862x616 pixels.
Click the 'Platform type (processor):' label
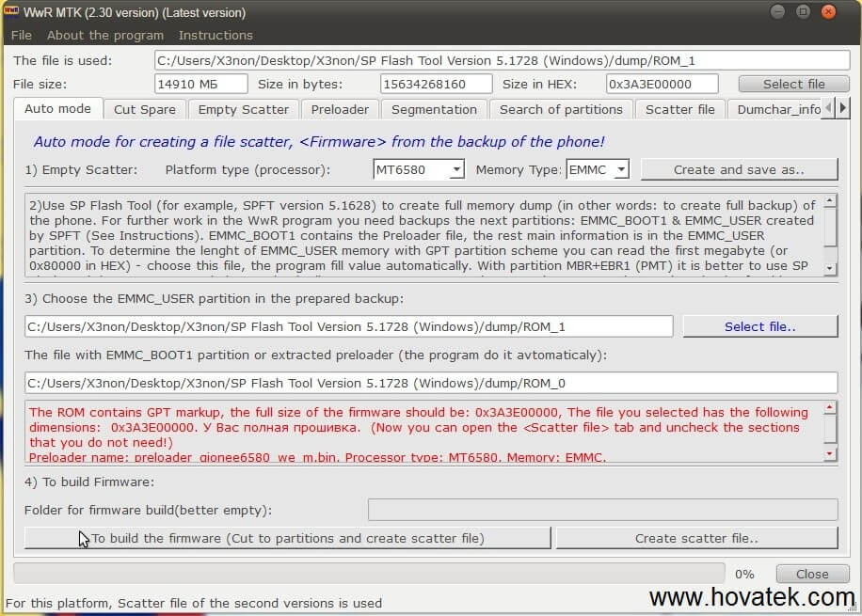click(x=247, y=170)
